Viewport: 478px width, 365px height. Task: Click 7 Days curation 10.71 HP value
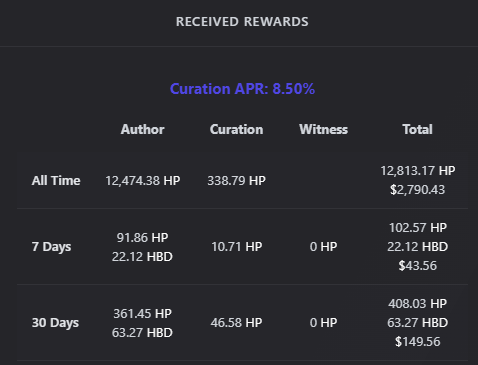point(237,247)
